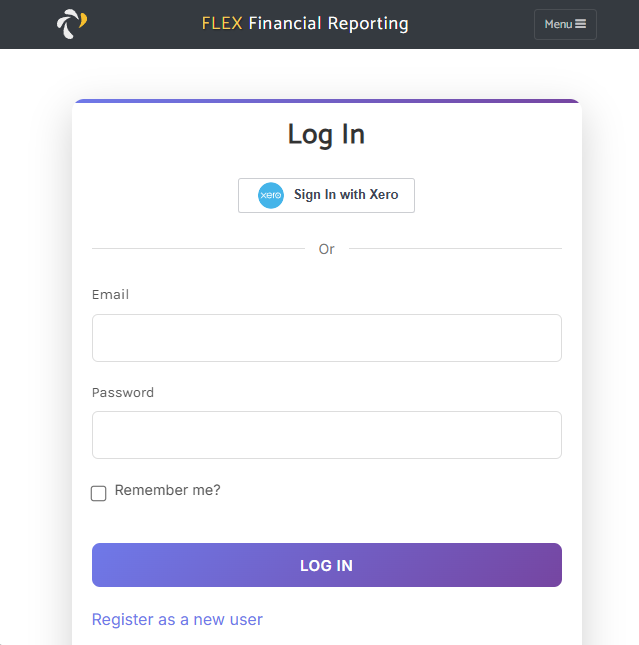Click the purple gradient strip atop card
Image resolution: width=639 pixels, height=645 pixels.
tap(327, 101)
